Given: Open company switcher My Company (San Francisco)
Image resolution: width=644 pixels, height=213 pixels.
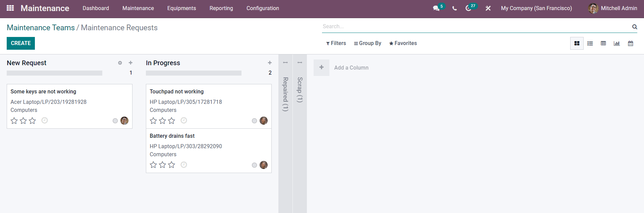Looking at the screenshot, I should (536, 8).
